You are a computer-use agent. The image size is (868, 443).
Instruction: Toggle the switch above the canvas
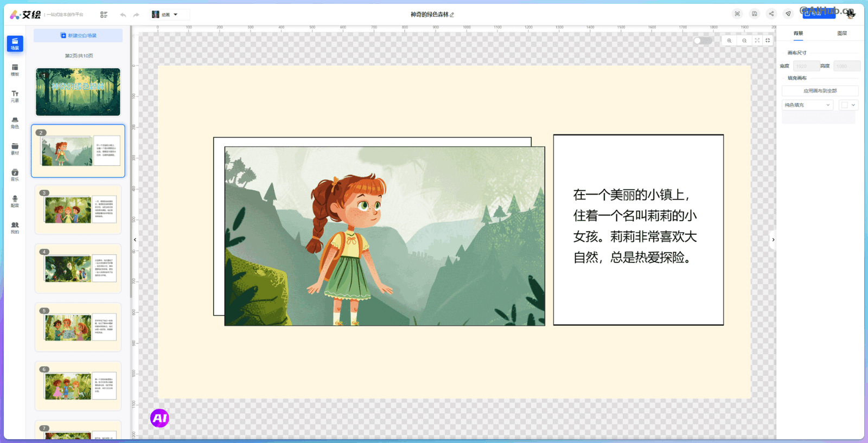coord(702,41)
